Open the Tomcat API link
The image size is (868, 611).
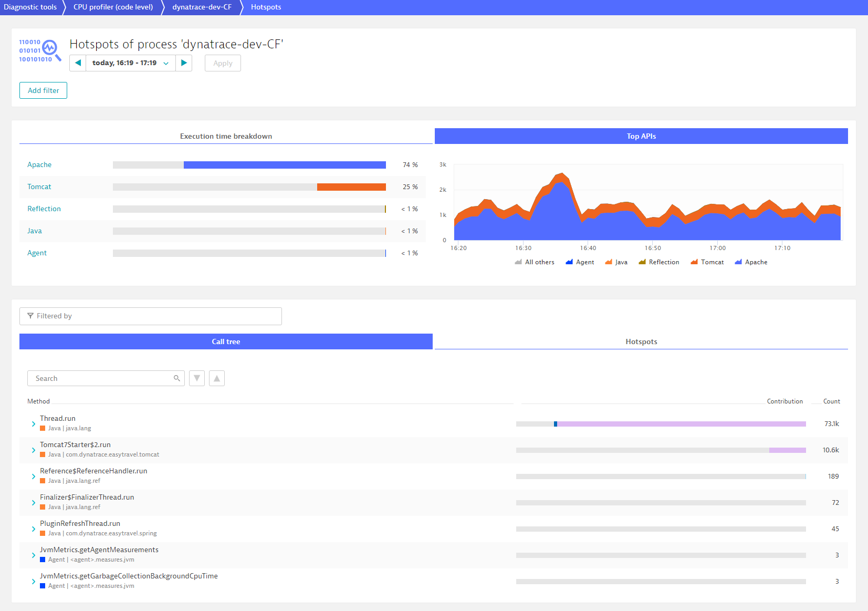point(39,187)
